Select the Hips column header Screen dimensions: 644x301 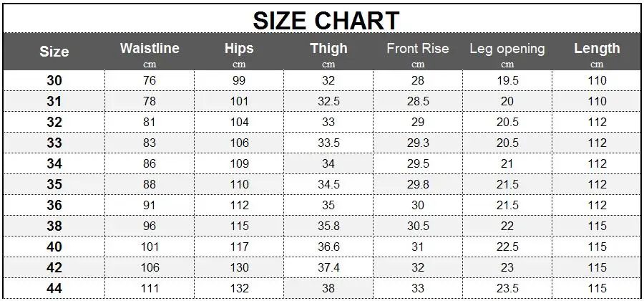point(238,48)
